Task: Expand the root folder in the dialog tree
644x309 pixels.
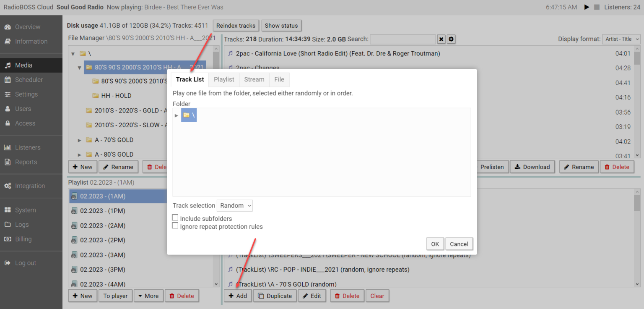Action: click(176, 115)
